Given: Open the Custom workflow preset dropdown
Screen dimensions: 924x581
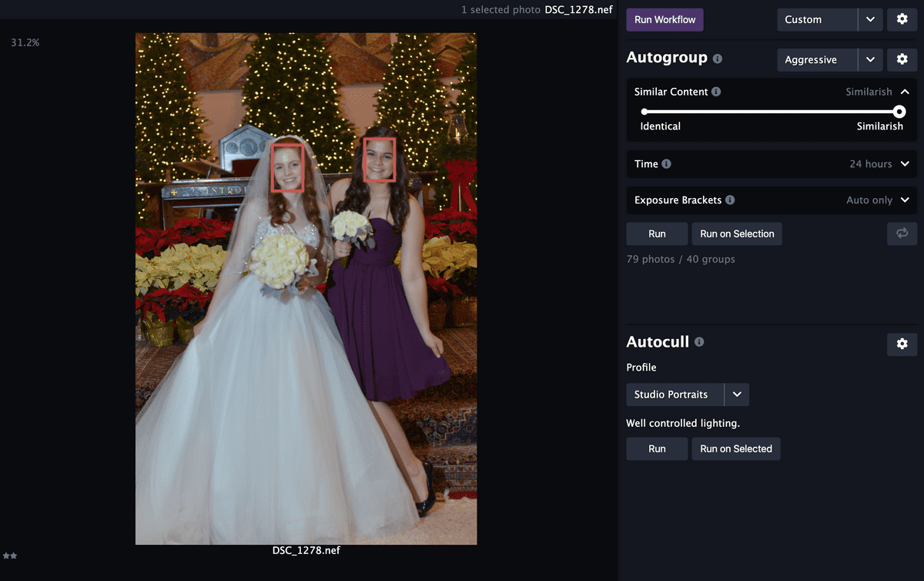Looking at the screenshot, I should [x=870, y=20].
